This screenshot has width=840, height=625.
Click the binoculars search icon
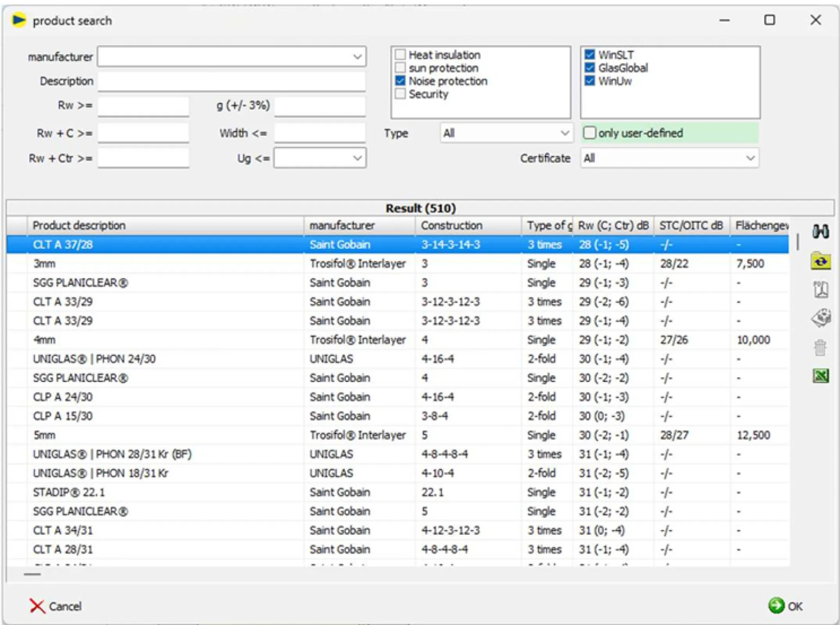click(x=821, y=231)
